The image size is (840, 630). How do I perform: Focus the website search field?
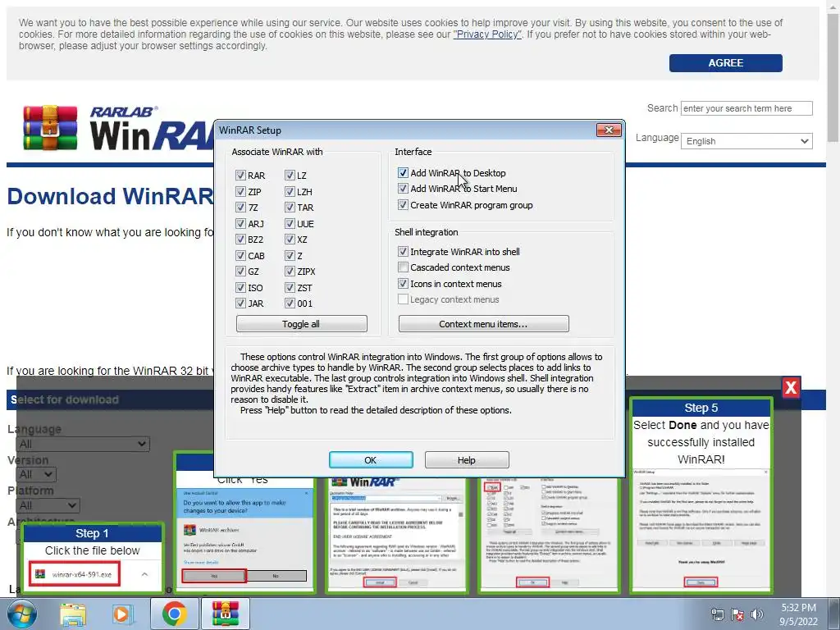pyautogui.click(x=746, y=108)
